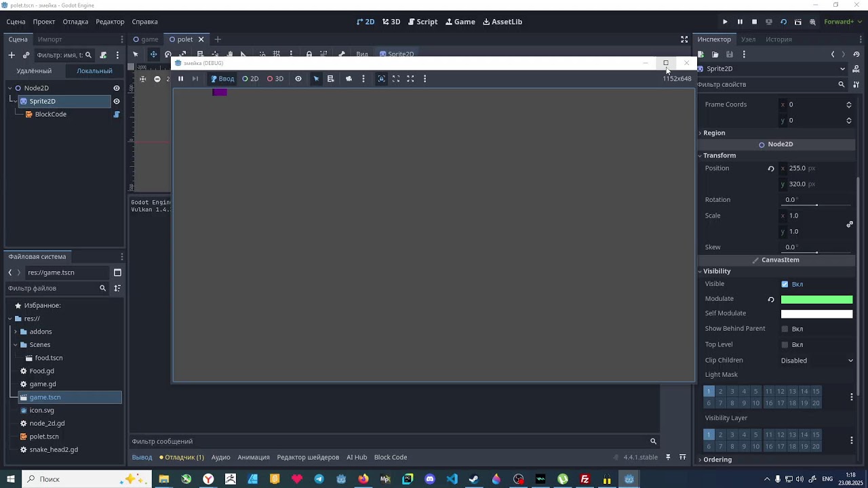Toggle light mask layer 2

click(720, 391)
